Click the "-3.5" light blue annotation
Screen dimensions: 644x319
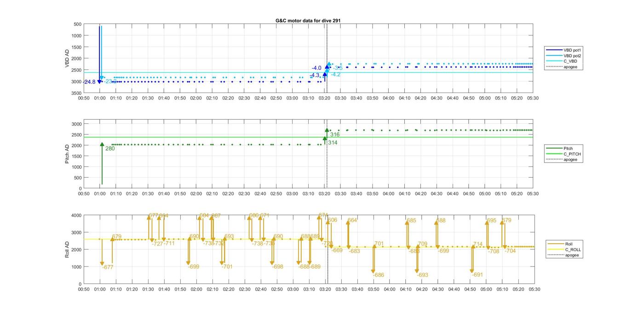[338, 68]
